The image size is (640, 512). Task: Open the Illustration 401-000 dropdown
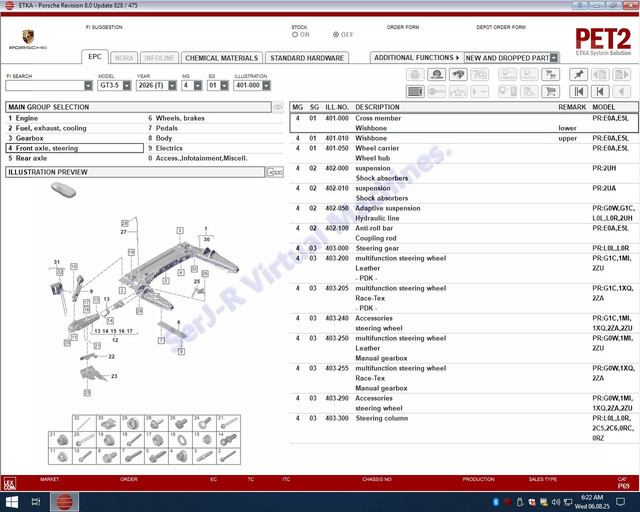point(267,85)
